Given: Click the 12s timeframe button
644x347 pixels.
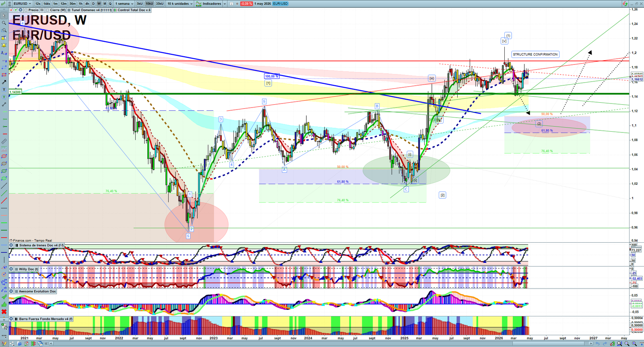Looking at the screenshot, I should 38,4.
